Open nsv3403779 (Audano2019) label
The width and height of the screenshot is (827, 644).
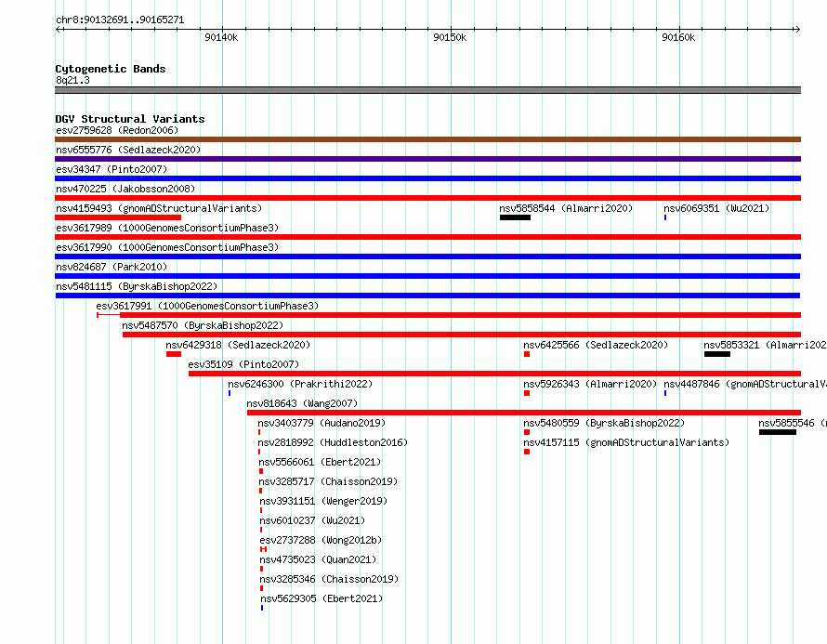[x=322, y=423]
